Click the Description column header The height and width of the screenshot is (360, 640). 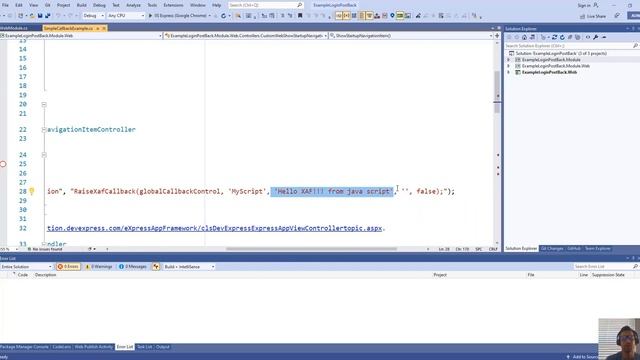(45, 275)
